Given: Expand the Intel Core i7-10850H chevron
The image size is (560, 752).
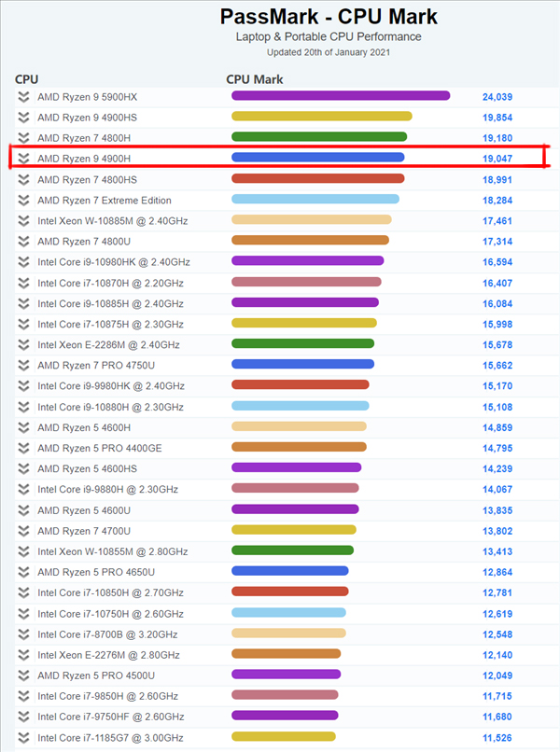Looking at the screenshot, I should [x=23, y=593].
